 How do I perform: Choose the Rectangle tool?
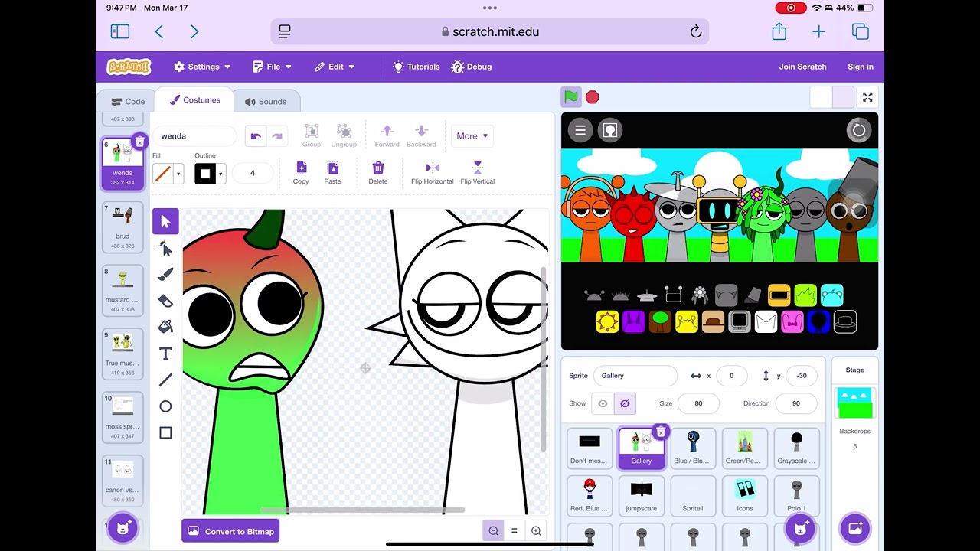(165, 433)
